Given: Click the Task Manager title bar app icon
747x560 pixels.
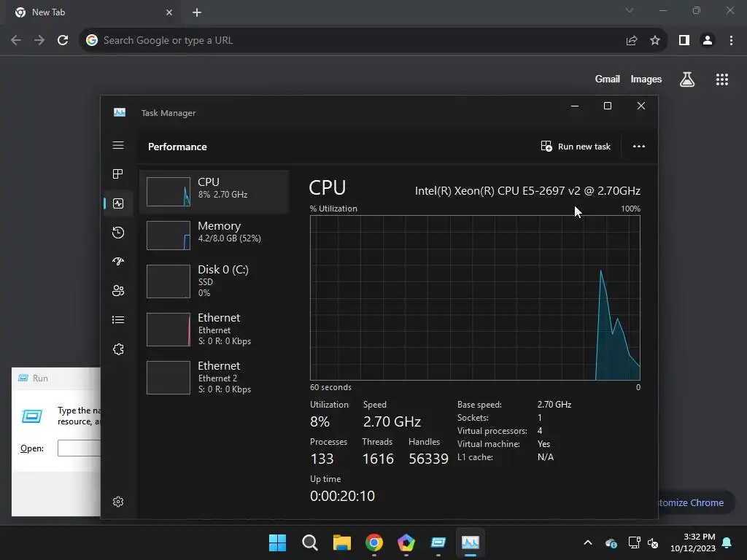Looking at the screenshot, I should pos(120,112).
